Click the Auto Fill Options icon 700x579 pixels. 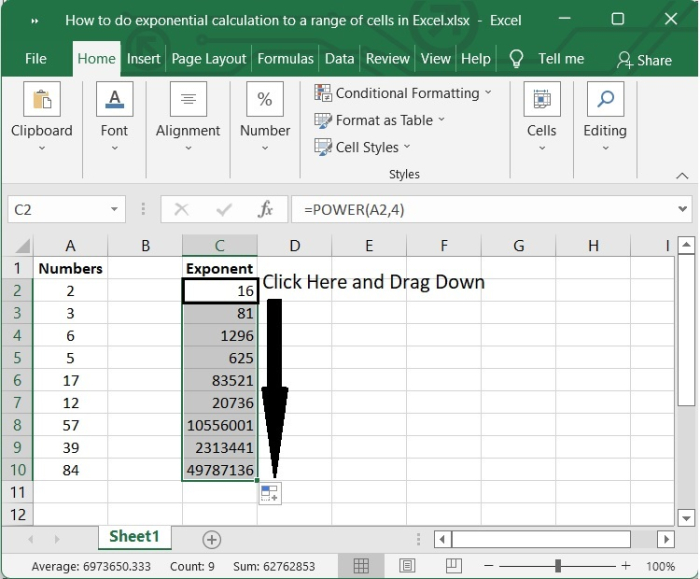click(x=270, y=493)
